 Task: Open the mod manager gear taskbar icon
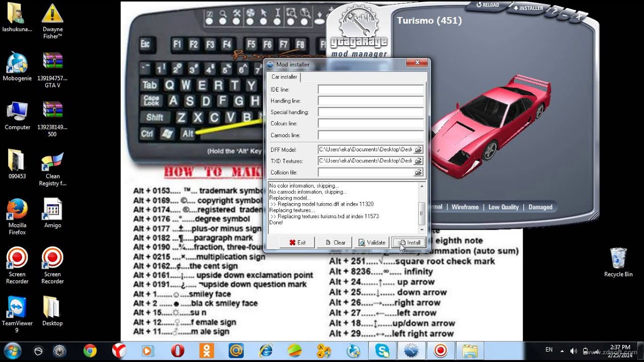[x=411, y=350]
